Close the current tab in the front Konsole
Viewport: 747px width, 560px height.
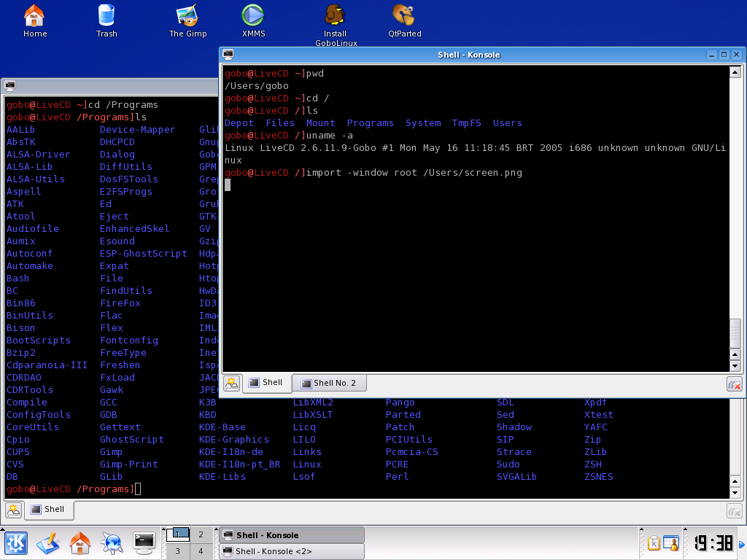[x=735, y=384]
